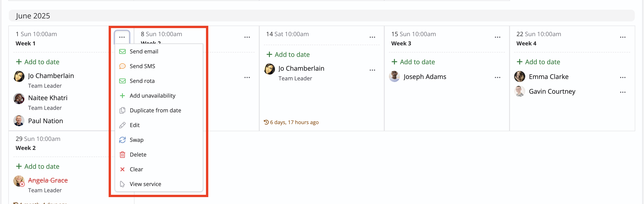Image resolution: width=644 pixels, height=204 pixels.
Task: Open ellipsis menu beside Gavin Courtney
Action: 623,92
